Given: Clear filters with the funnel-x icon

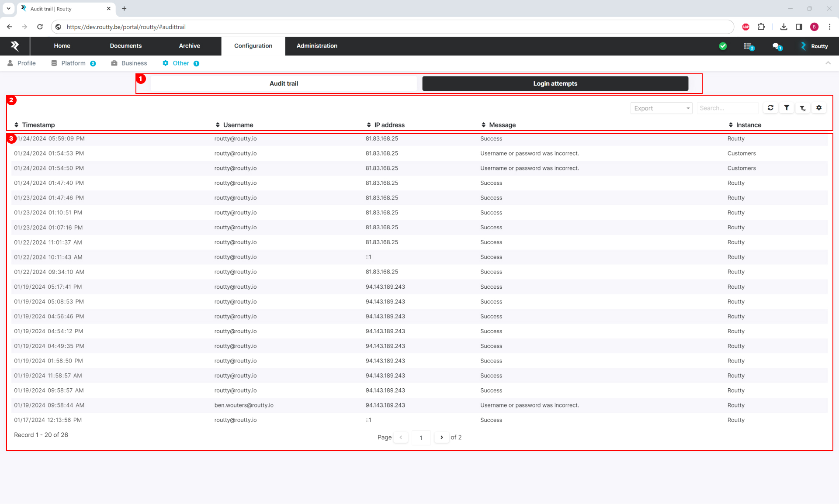Looking at the screenshot, I should click(803, 108).
